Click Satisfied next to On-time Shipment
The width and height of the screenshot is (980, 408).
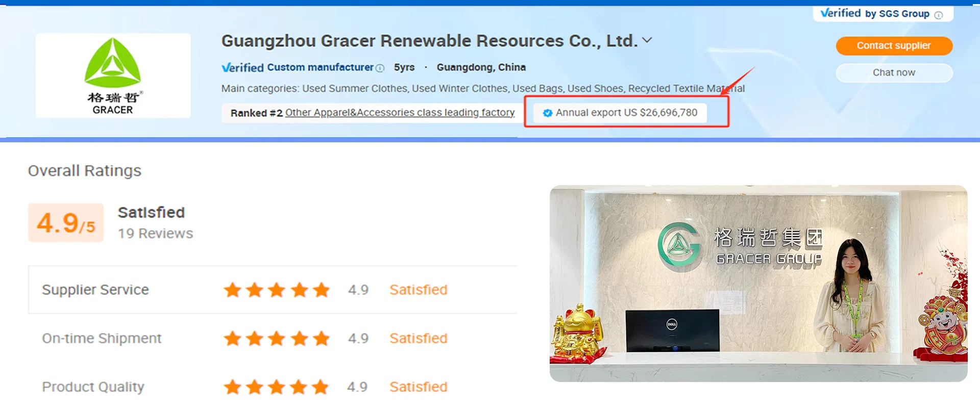tap(419, 338)
